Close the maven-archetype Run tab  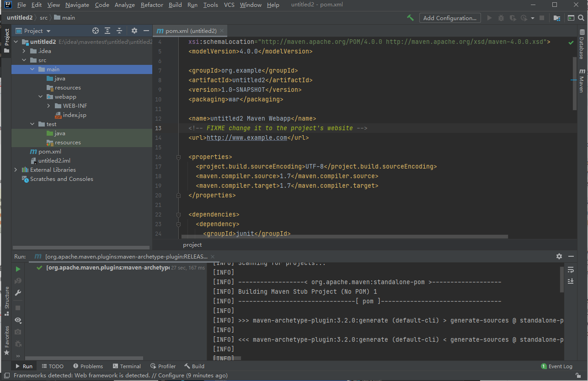(213, 257)
